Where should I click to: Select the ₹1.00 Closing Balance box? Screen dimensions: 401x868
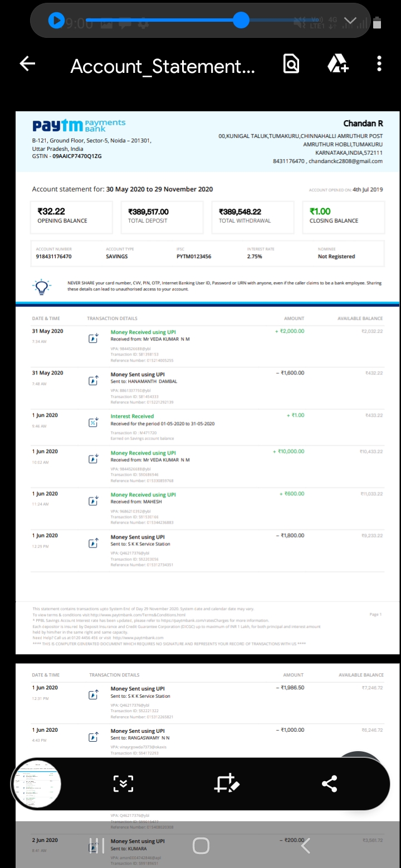click(x=344, y=217)
